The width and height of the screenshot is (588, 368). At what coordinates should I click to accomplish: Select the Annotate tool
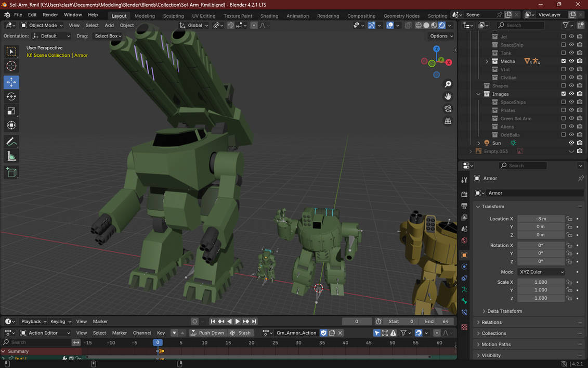coord(11,141)
